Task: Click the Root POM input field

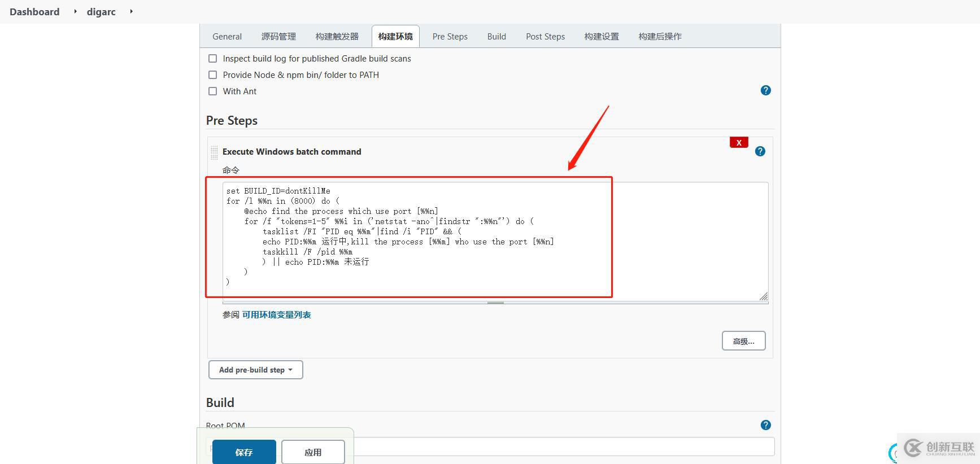Action: pyautogui.click(x=490, y=447)
